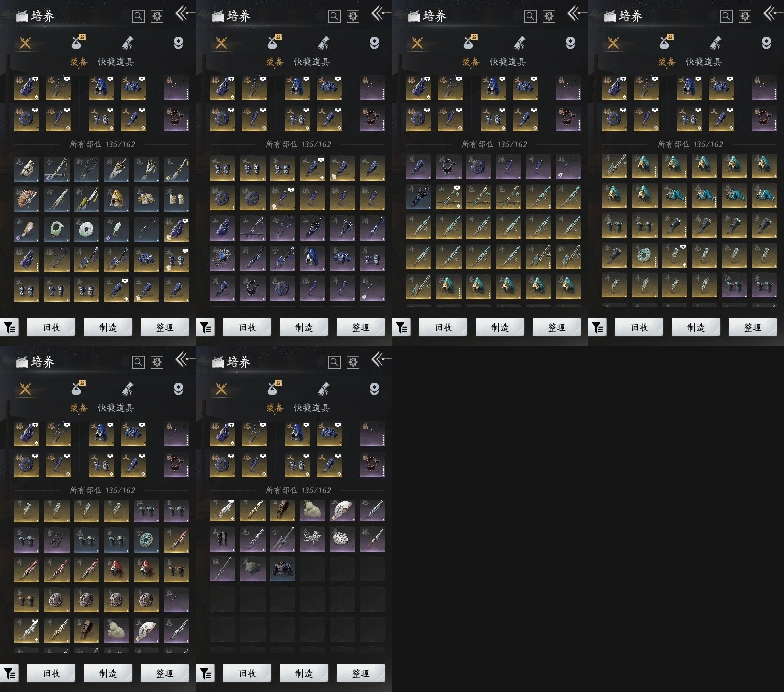Select the green headband marked 月 in bottom-right screenshot

253,569
